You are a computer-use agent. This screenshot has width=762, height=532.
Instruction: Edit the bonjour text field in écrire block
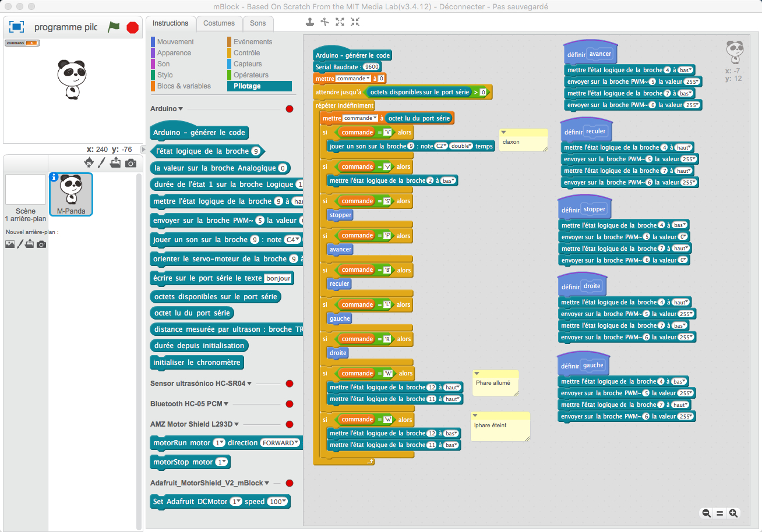click(x=277, y=278)
